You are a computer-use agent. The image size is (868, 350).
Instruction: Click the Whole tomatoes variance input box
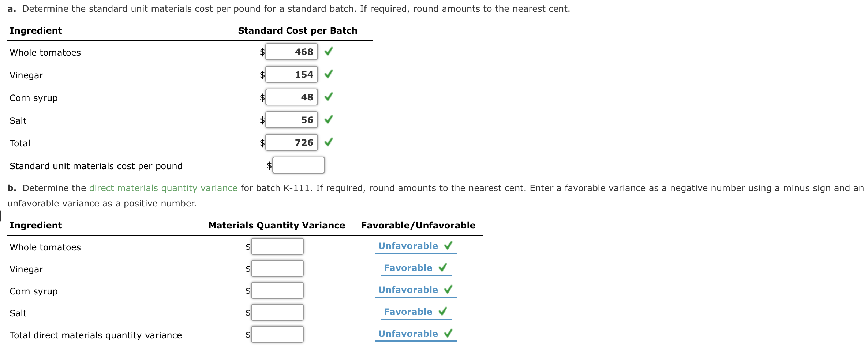pyautogui.click(x=277, y=246)
